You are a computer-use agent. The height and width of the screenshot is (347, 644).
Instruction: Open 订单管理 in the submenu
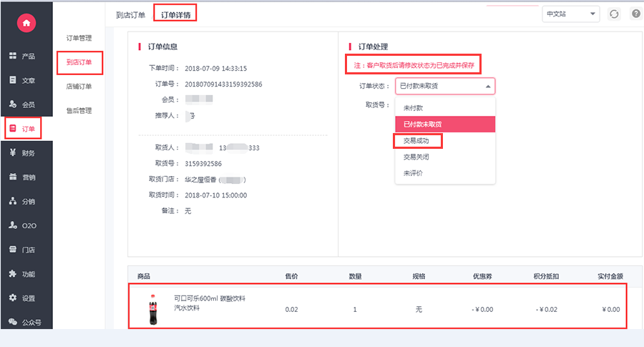(79, 38)
